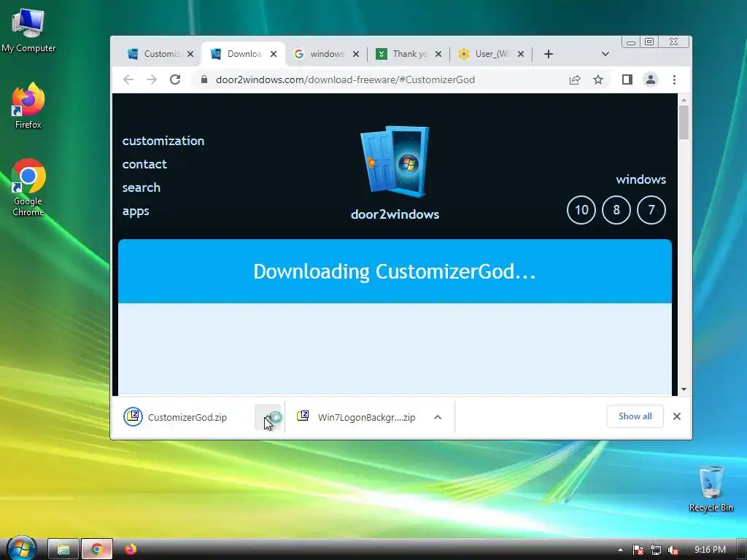Click Show all downloads

[635, 416]
